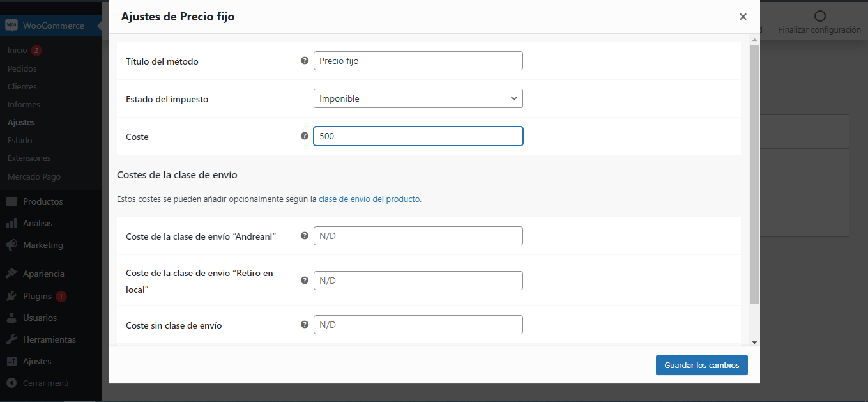
Task: Go to Pedidos submenu item
Action: (x=22, y=68)
